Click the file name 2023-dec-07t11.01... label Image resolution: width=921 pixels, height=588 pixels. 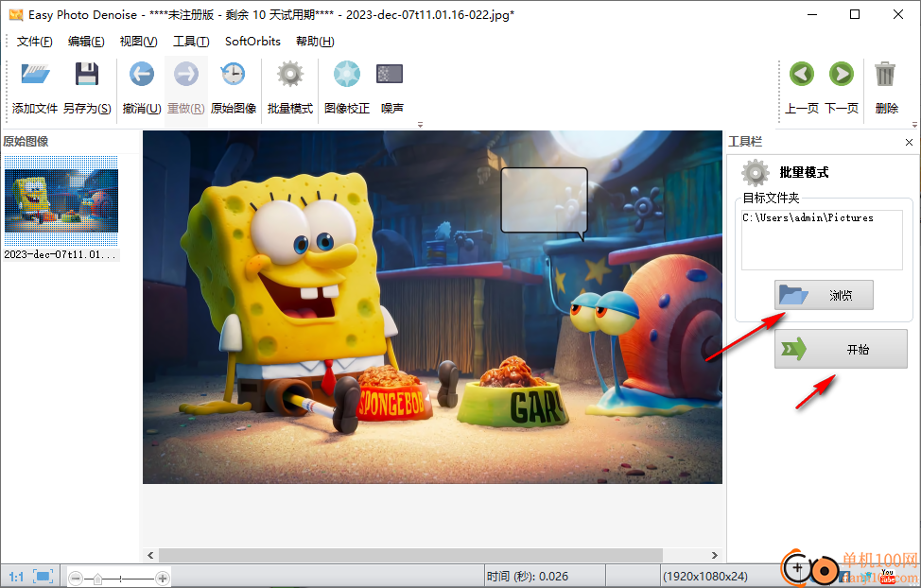[61, 254]
